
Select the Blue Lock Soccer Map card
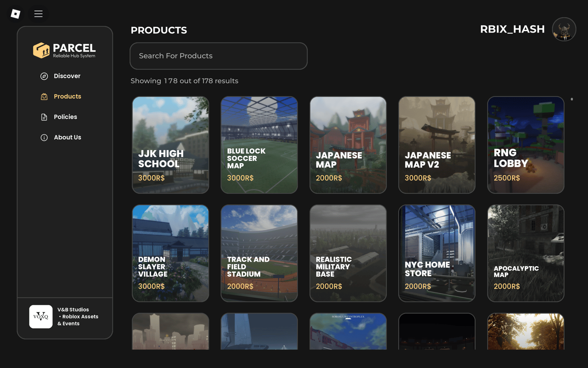click(259, 145)
